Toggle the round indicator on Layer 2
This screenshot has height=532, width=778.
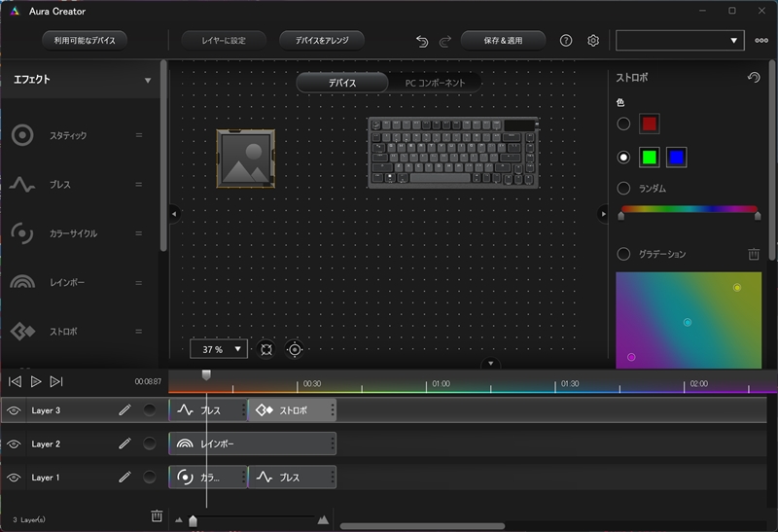tap(149, 443)
